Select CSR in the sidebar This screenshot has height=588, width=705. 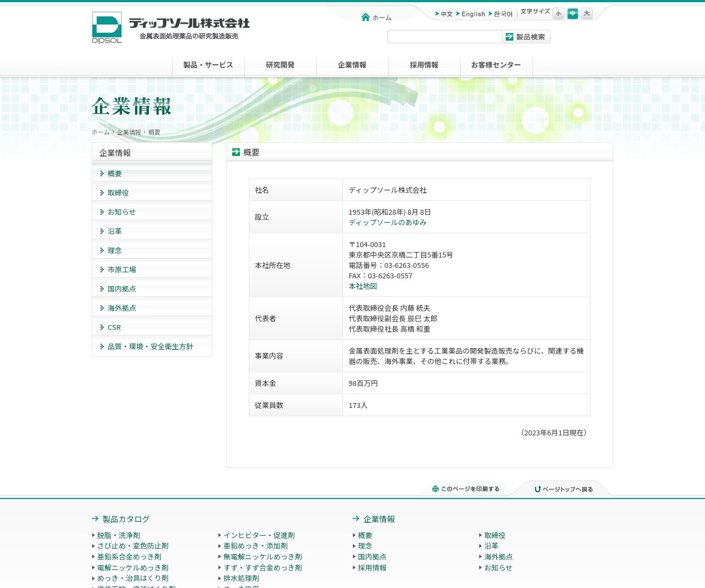click(152, 327)
